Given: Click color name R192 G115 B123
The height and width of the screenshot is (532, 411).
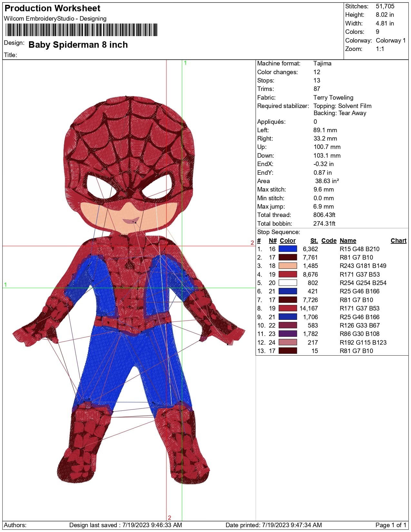Looking at the screenshot, I should [x=363, y=342].
